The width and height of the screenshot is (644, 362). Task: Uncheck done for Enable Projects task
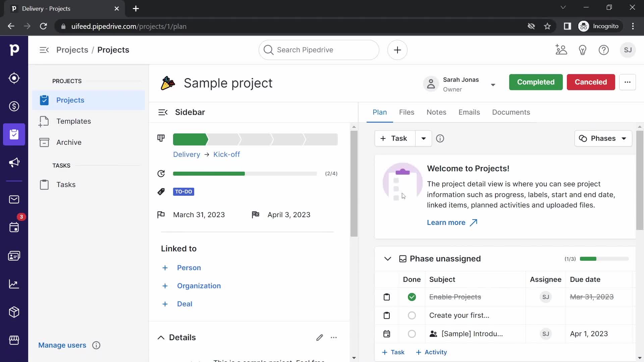tap(412, 297)
